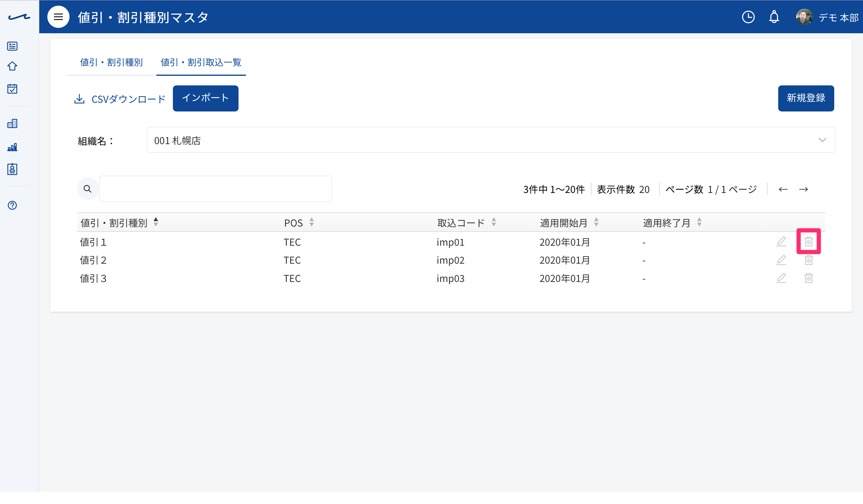Screen dimensions: 863x504
Task: Sort by 取込コード column arrows
Action: 494,222
